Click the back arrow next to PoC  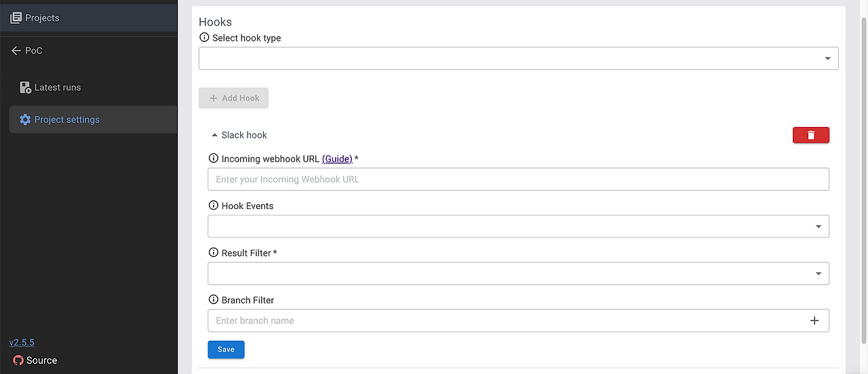[x=16, y=51]
